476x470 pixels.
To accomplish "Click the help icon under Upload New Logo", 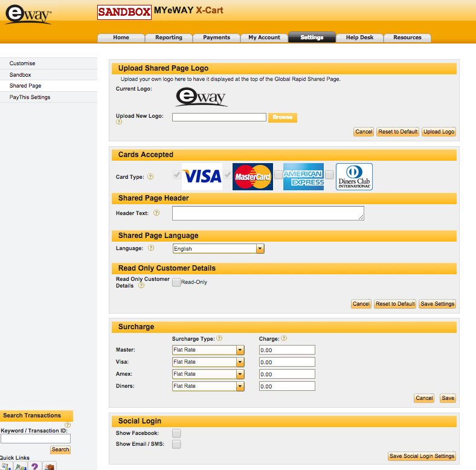I will tap(119, 122).
